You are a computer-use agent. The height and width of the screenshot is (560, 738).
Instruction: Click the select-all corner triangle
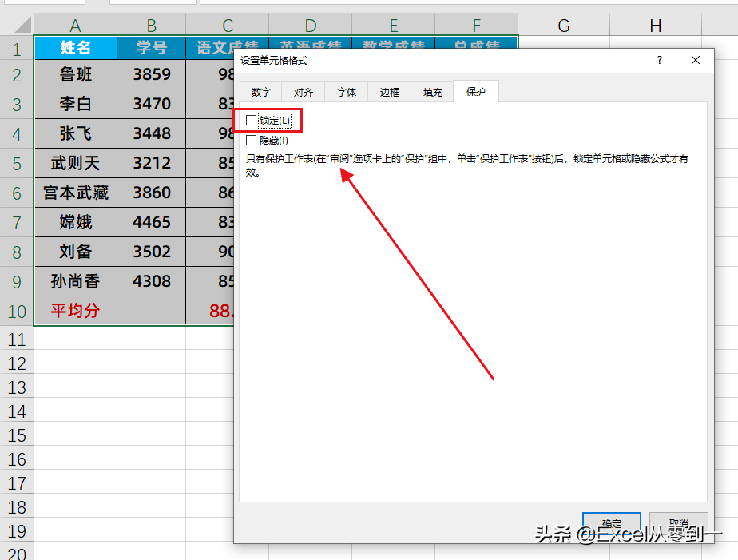(x=22, y=25)
